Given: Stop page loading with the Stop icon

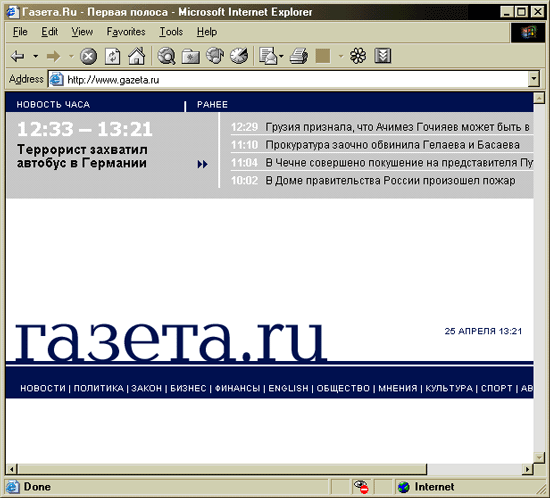Looking at the screenshot, I should [88, 56].
